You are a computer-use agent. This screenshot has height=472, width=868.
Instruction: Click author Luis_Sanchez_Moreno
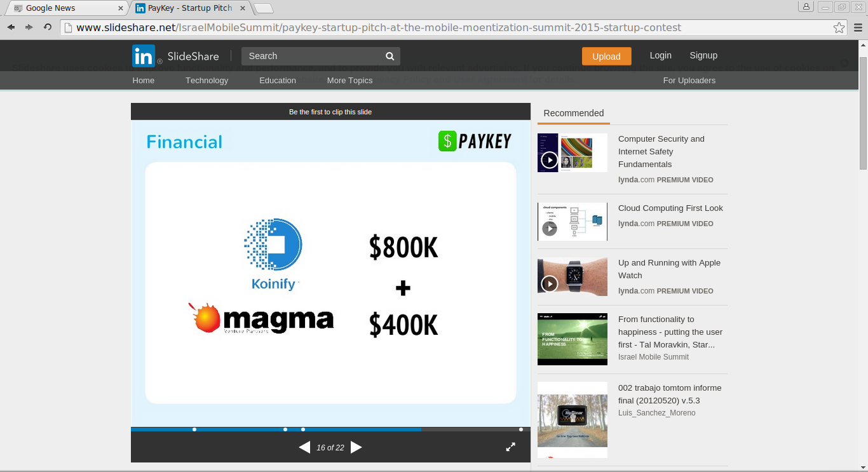pos(657,413)
